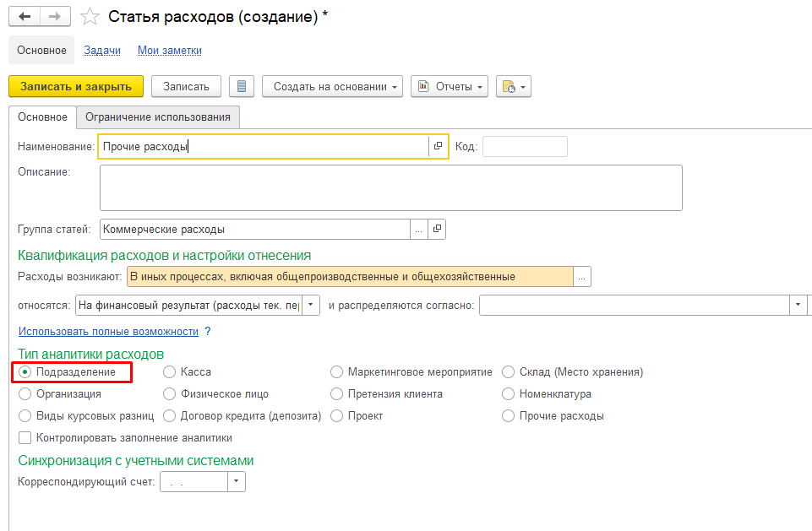Select the Организация radio button

pyautogui.click(x=25, y=394)
